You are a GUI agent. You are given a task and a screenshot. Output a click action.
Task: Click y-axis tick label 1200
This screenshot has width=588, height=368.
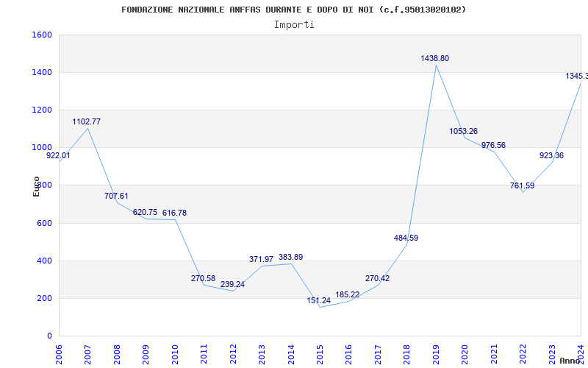coord(42,110)
